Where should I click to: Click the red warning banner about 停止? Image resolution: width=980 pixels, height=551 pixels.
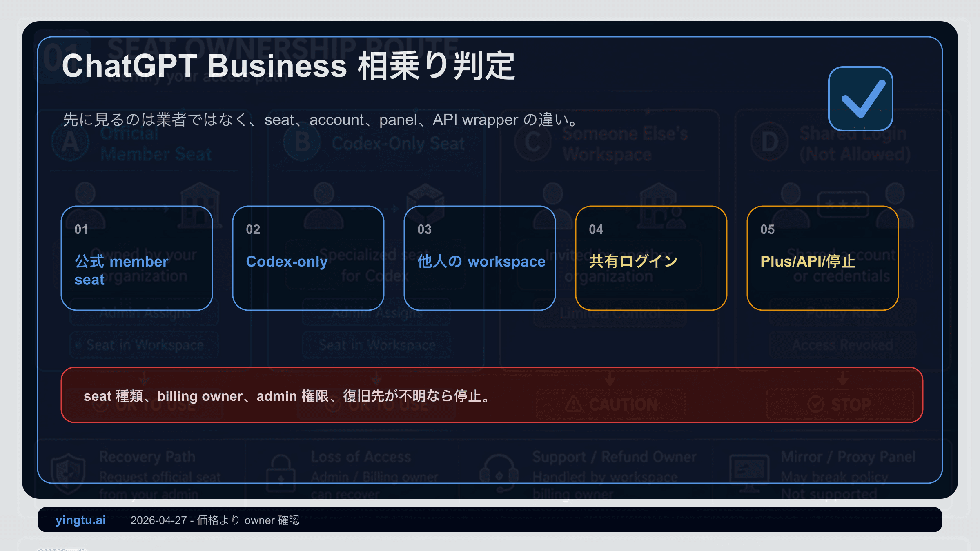(490, 395)
